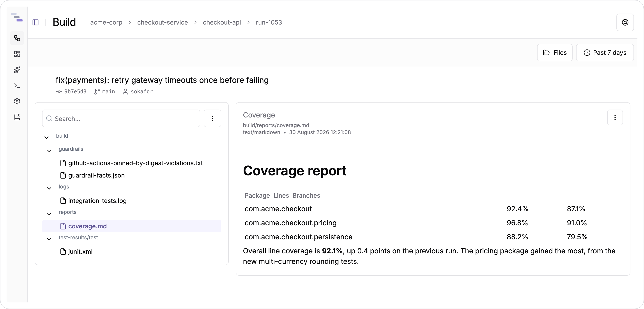644x309 pixels.
Task: Focus the file Search field
Action: pos(121,119)
